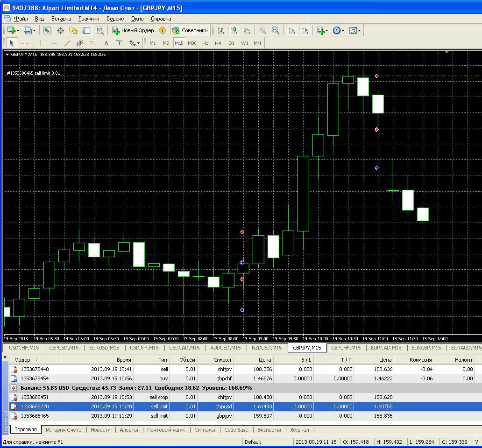Open the new chart icon
Image resolution: width=482 pixels, height=448 pixels.
(x=11, y=30)
